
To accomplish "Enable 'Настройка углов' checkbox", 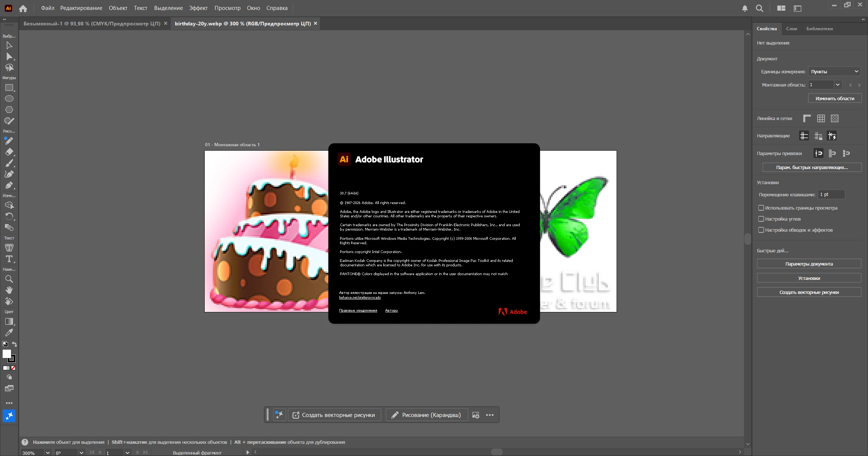I will [761, 219].
